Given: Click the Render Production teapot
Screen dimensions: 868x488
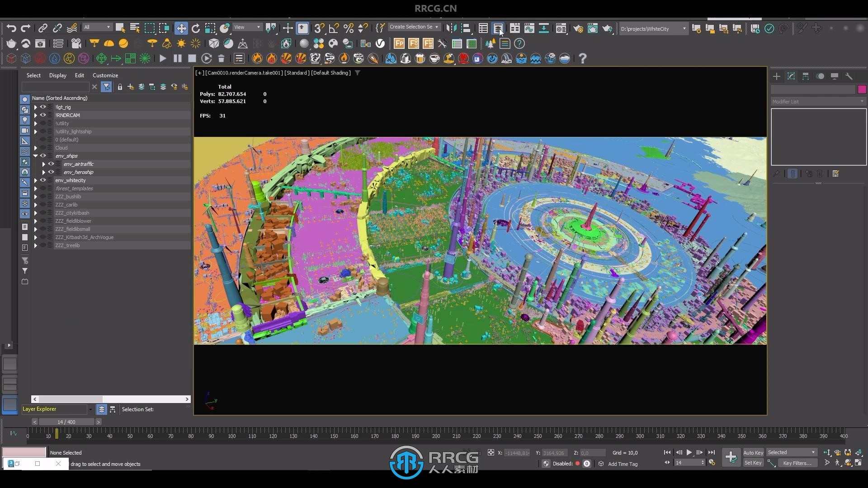Looking at the screenshot, I should click(x=607, y=28).
